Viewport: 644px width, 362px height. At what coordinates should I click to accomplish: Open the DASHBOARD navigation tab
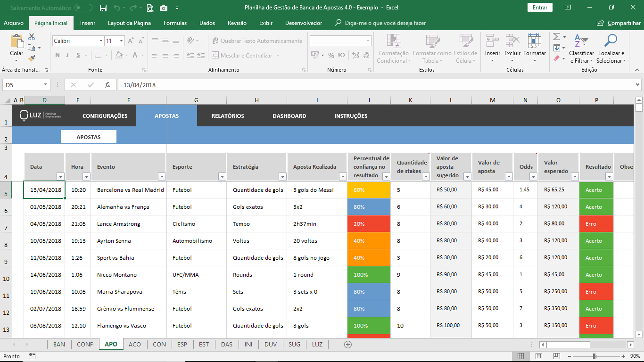point(288,115)
